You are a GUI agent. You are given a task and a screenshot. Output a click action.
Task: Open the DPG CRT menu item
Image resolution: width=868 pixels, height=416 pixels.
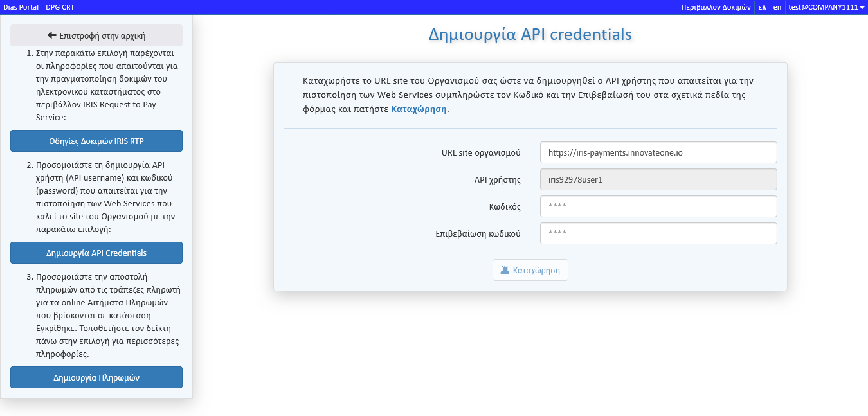tap(60, 7)
